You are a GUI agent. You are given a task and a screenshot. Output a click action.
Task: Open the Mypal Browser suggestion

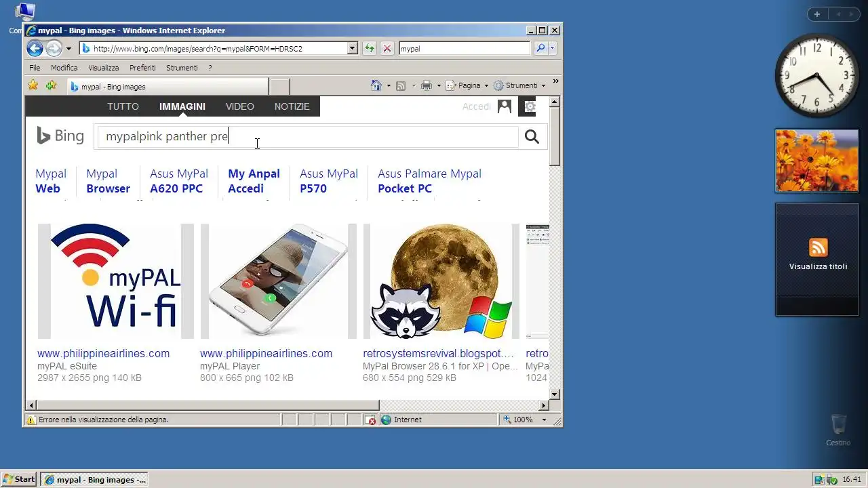click(x=108, y=181)
